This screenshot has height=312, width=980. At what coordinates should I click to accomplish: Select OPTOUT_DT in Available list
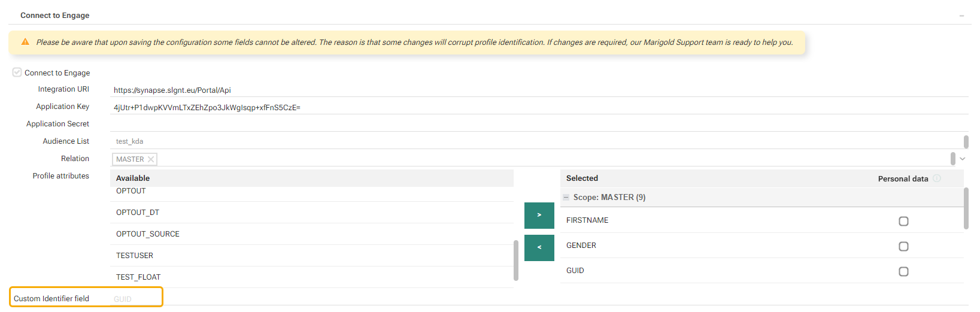138,213
